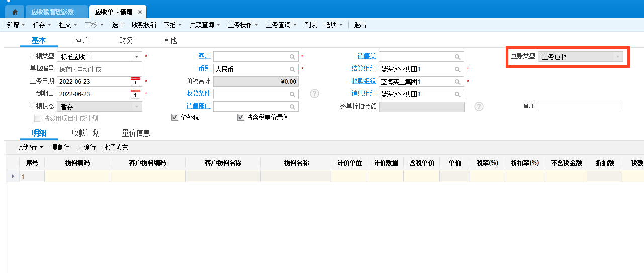The height and width of the screenshot is (273, 644).
Task: Expand 新增行 dropdown in detail grid
Action: [x=42, y=147]
